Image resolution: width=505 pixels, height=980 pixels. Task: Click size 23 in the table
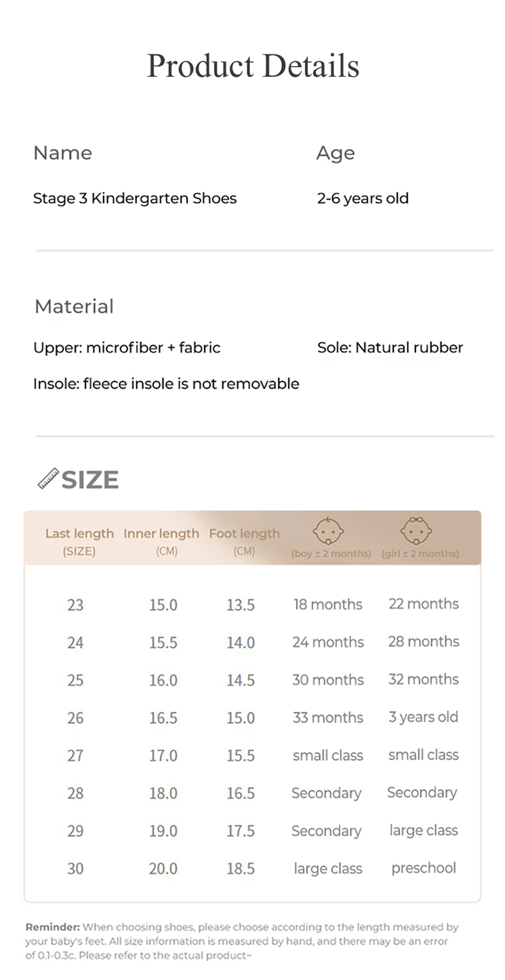[75, 604]
